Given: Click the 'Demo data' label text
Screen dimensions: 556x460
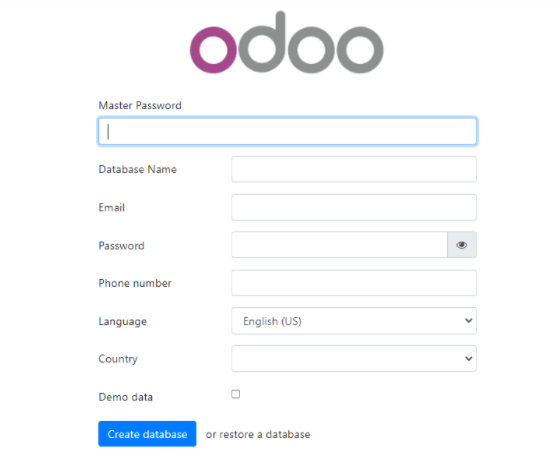Looking at the screenshot, I should (126, 397).
